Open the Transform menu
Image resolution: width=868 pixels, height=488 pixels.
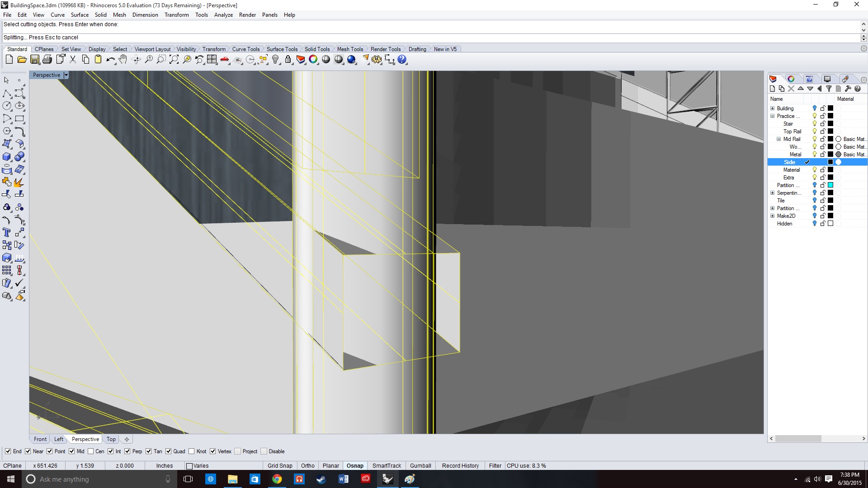(x=176, y=15)
